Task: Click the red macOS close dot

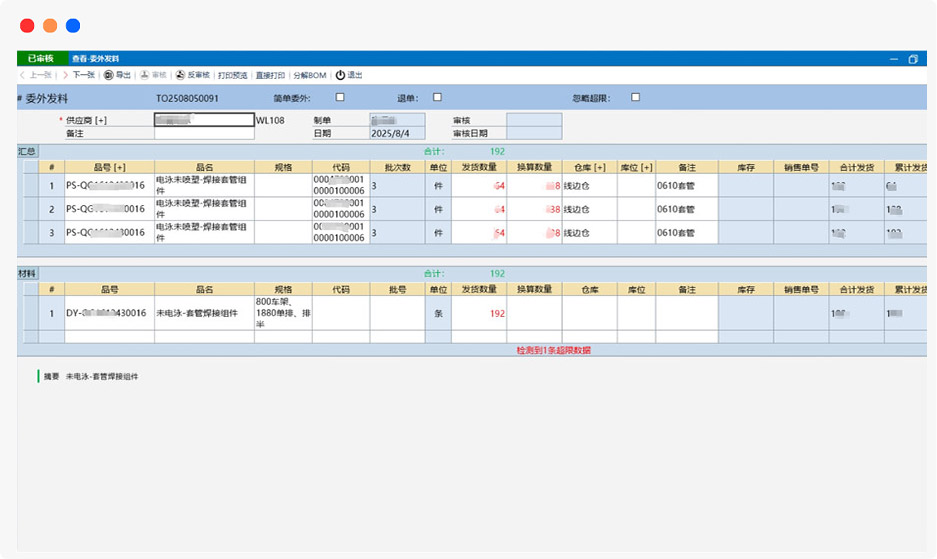Action: (27, 26)
